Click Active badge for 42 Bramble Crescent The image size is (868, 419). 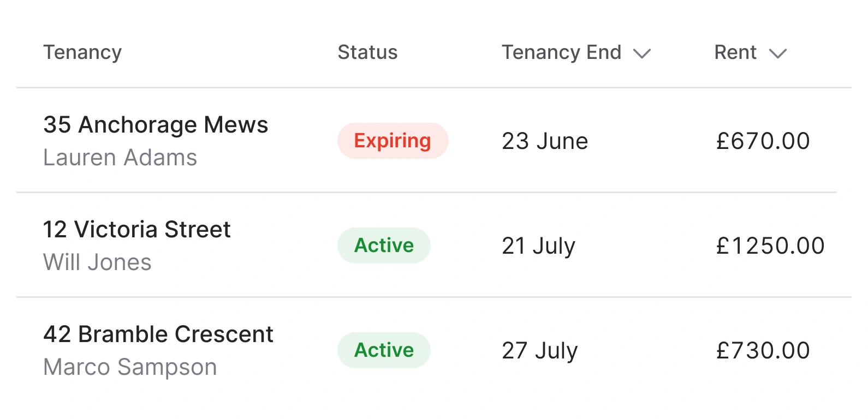[384, 350]
